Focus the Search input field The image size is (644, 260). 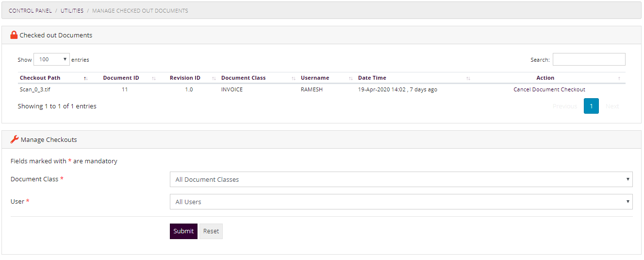[x=589, y=59]
